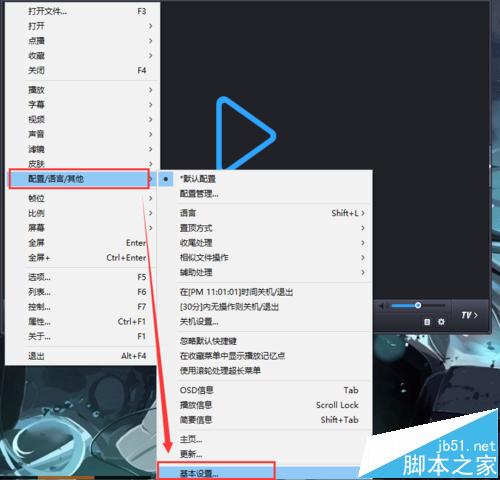Expand the 屏幕 submenu
500x480 pixels.
pos(83,228)
